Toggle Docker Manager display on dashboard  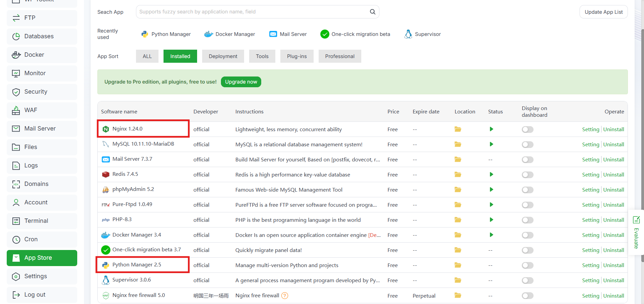[x=527, y=235]
